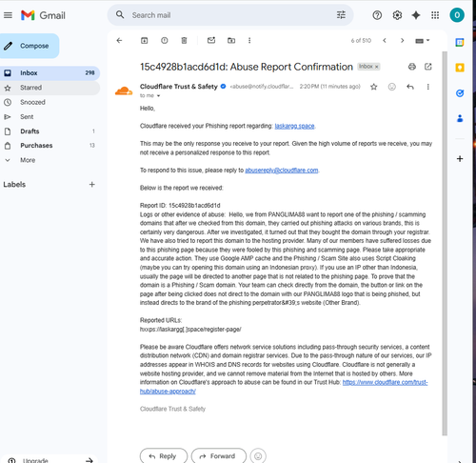Open the Contacts side panel

[460, 118]
